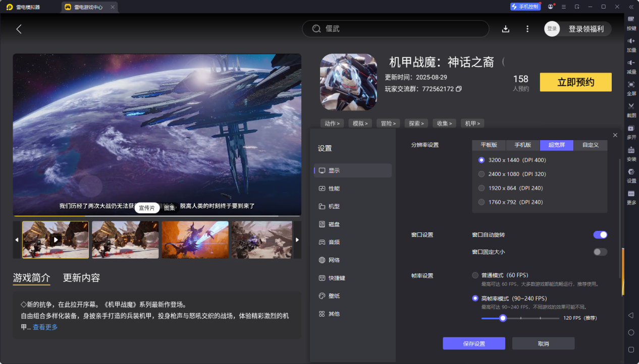The height and width of the screenshot is (364, 639).
Task: Tap the Android recents square button
Action: pyautogui.click(x=631, y=349)
